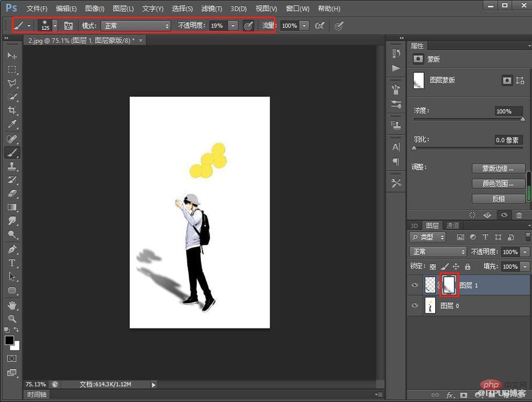Select the Clone Stamp tool
532x402 pixels.
[12, 166]
